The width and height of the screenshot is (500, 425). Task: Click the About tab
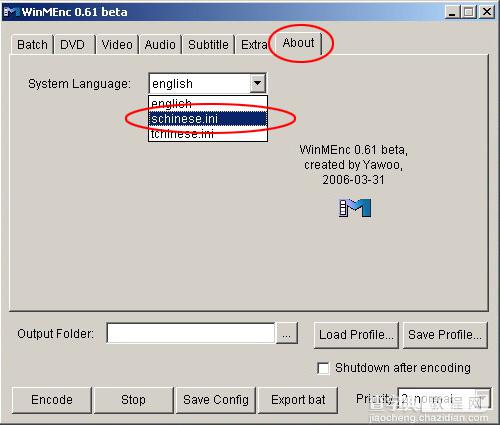coord(298,43)
